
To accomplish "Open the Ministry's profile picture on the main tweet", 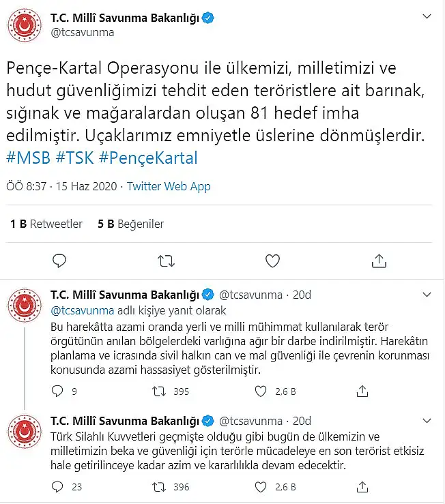I will point(25,25).
